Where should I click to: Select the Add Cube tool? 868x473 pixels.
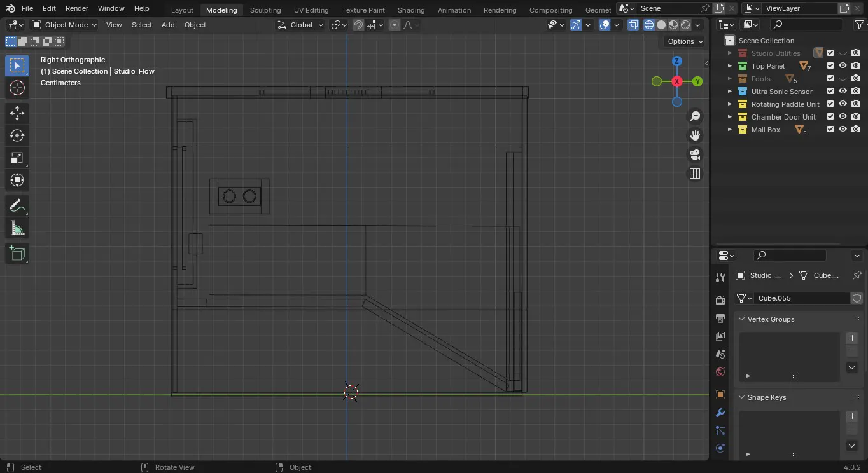(x=17, y=253)
